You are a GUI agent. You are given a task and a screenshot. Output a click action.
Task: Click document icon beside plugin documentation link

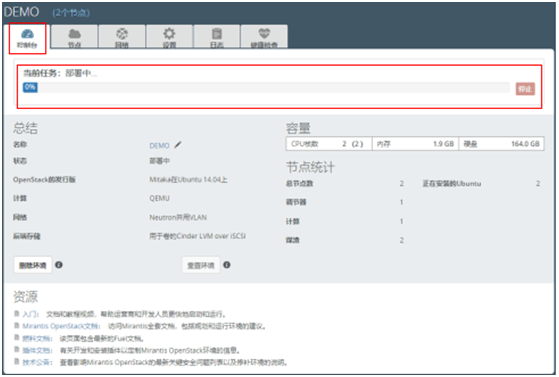pyautogui.click(x=16, y=350)
